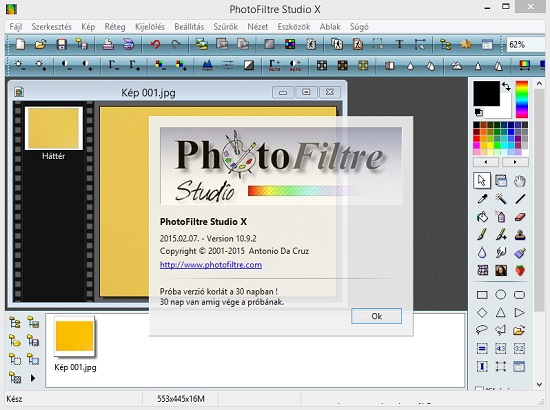Open a file with the folder icon
Image resolution: width=550 pixels, height=410 pixels.
click(41, 45)
